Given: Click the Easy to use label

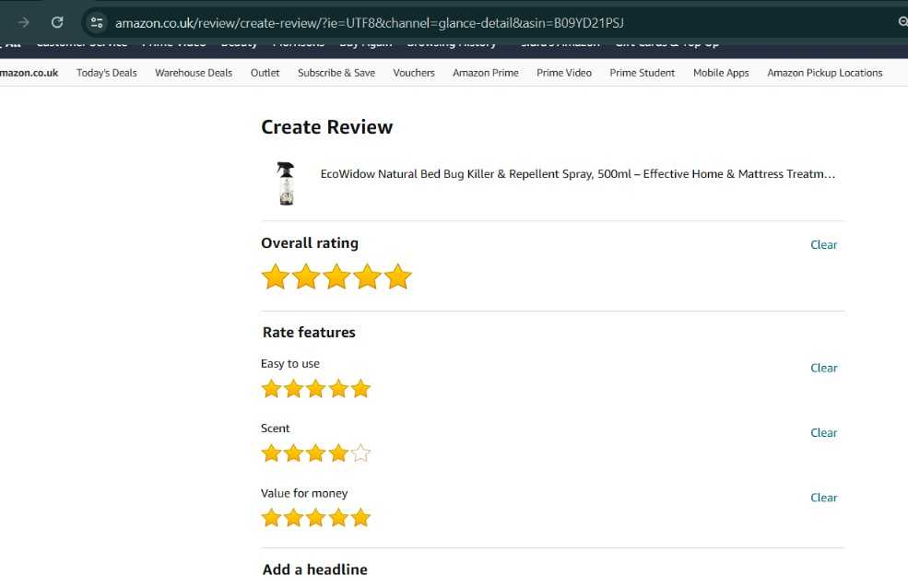Looking at the screenshot, I should click(290, 363).
